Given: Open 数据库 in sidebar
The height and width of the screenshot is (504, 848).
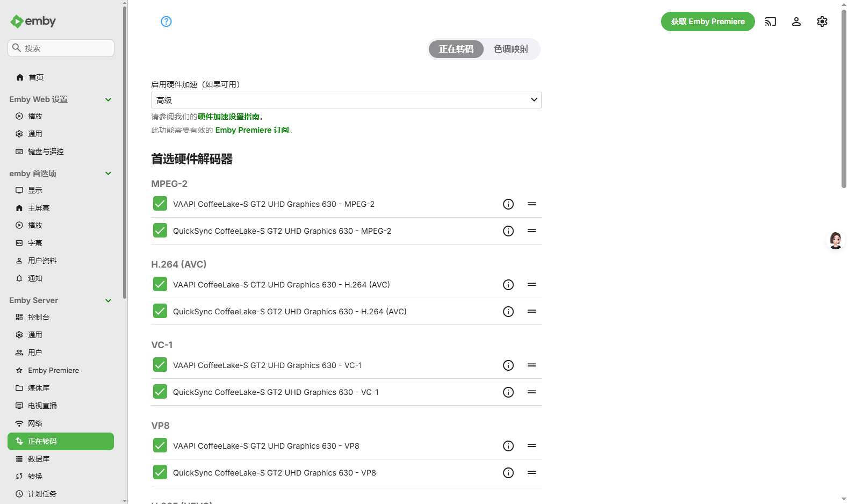Looking at the screenshot, I should point(61,459).
